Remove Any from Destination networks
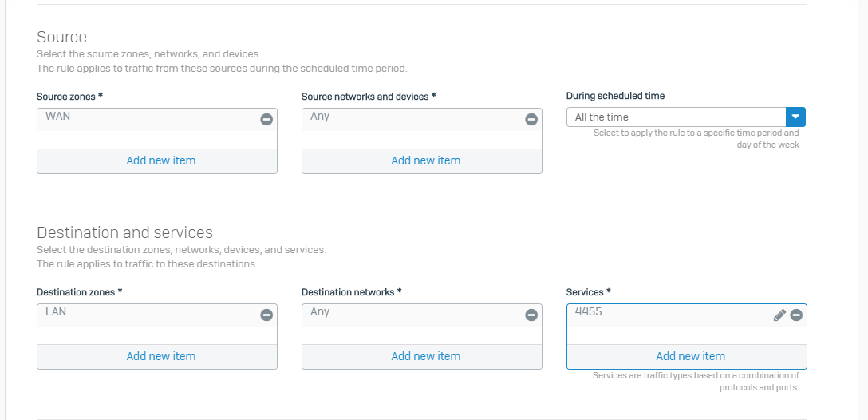 coord(531,315)
